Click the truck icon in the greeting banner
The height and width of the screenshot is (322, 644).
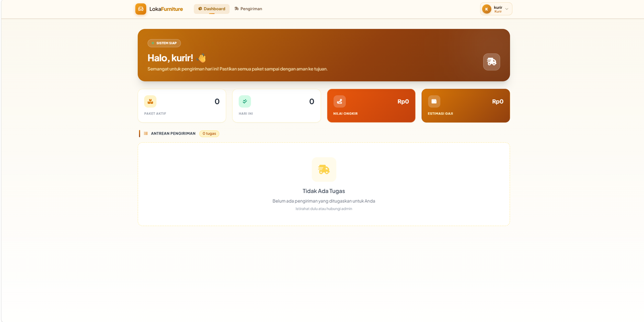[491, 62]
